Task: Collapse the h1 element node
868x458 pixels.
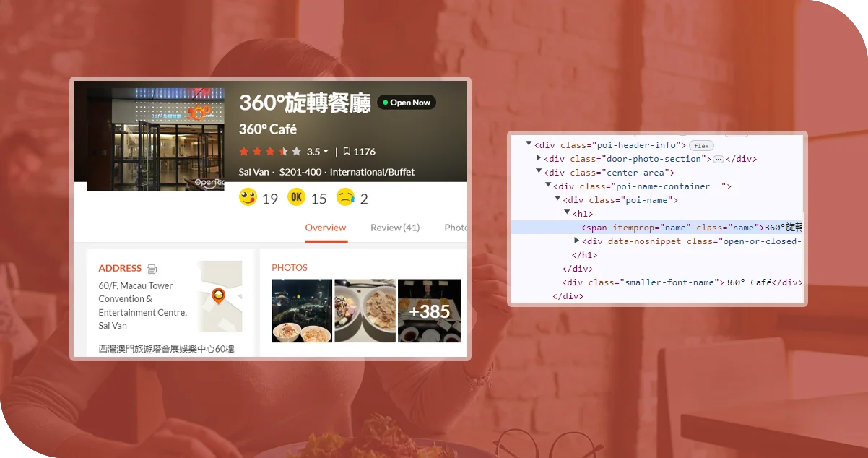Action: click(x=567, y=213)
